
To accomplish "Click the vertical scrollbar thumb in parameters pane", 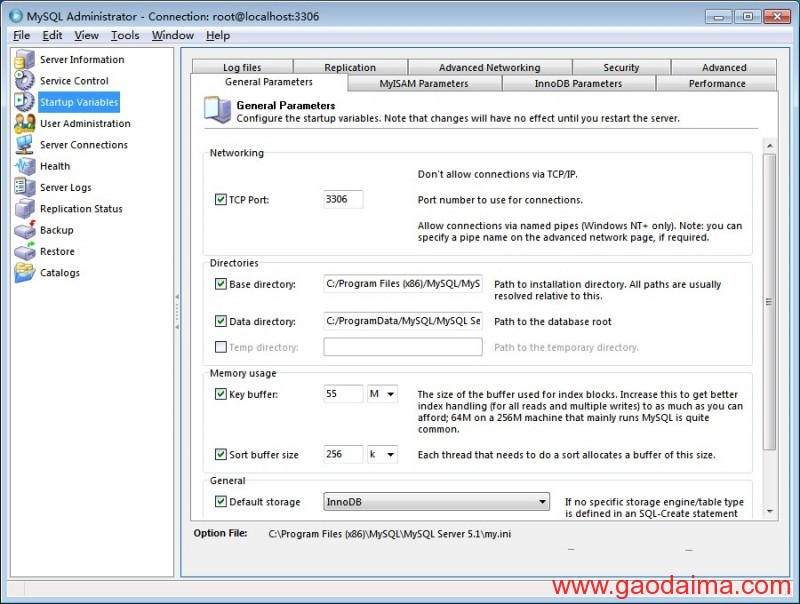I will click(x=769, y=302).
